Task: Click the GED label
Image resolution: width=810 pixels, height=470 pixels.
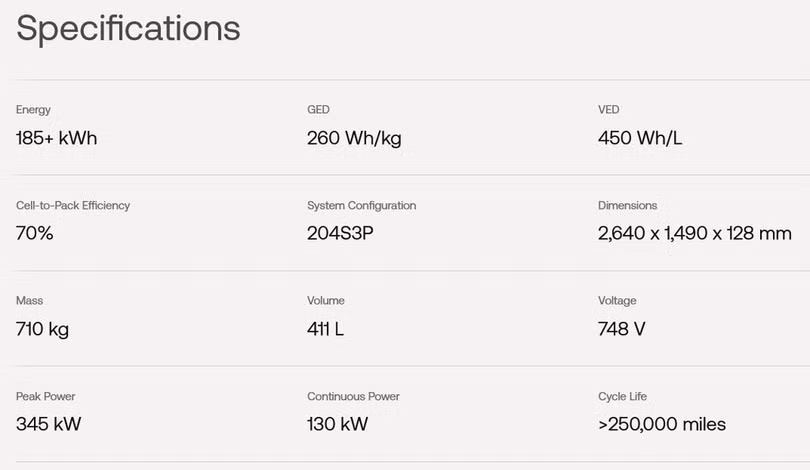Action: pos(318,110)
